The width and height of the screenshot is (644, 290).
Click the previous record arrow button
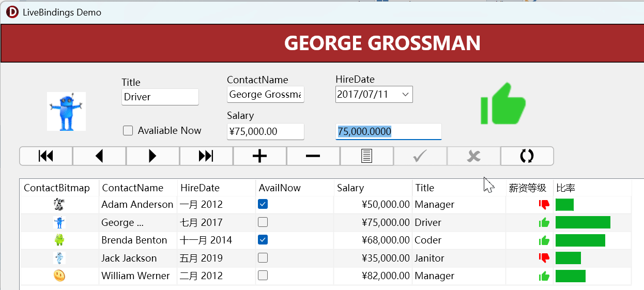coord(99,156)
